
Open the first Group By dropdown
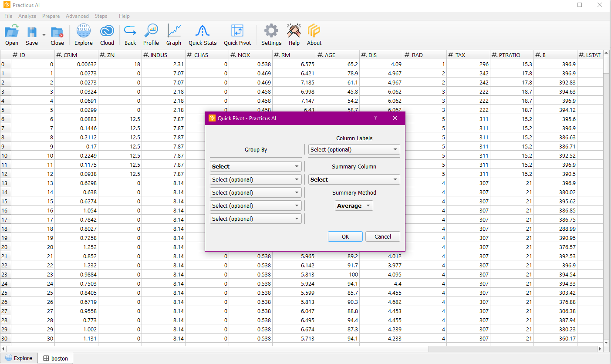[x=256, y=166]
